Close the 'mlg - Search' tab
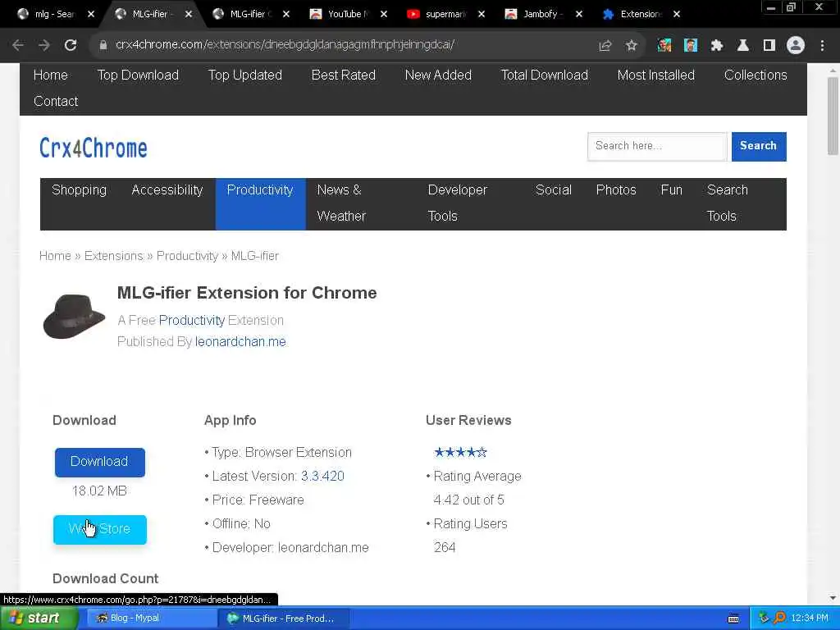 coord(91,15)
